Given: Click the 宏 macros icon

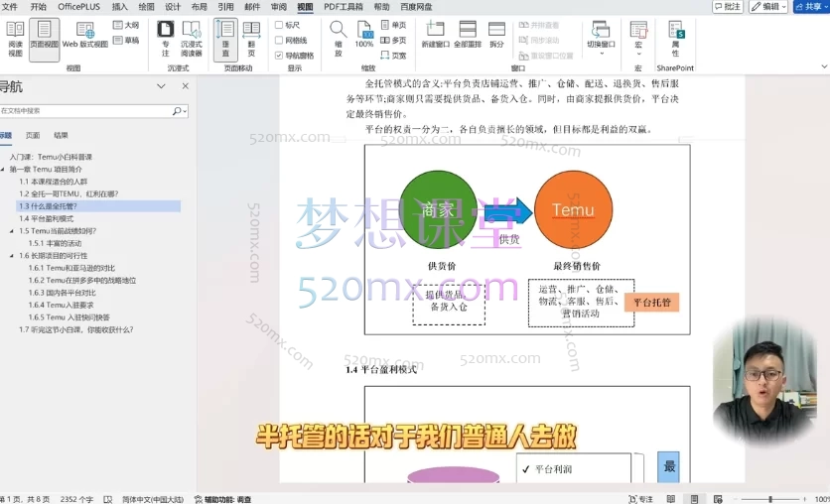Looking at the screenshot, I should point(638,32).
